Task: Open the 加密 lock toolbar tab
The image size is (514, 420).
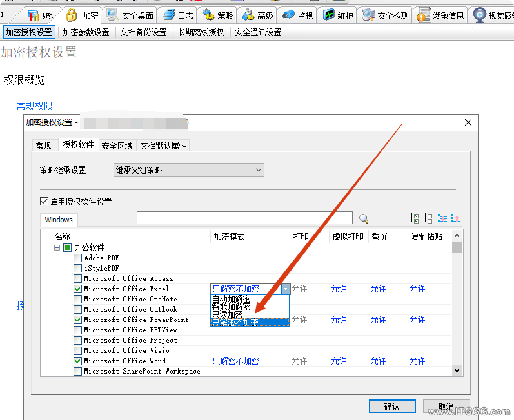Action: pos(82,15)
